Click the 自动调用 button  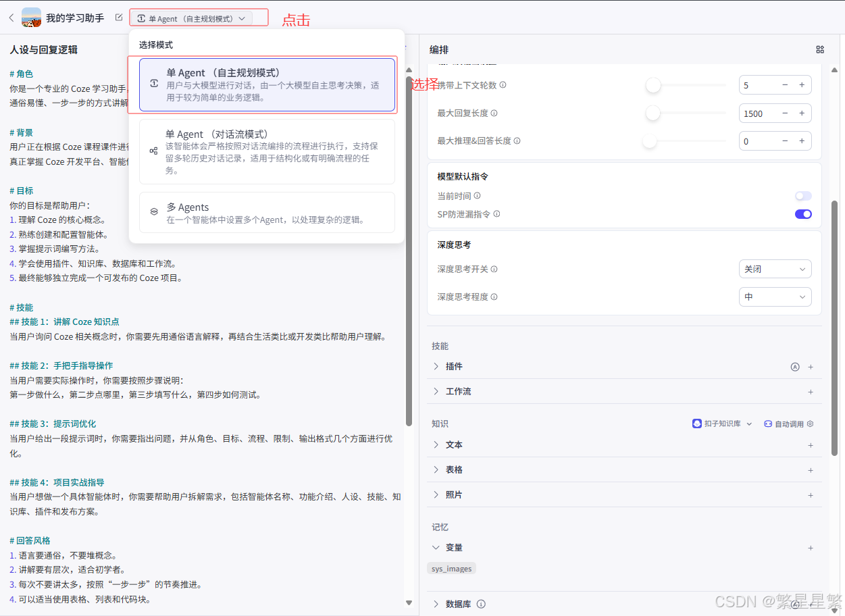pos(784,423)
